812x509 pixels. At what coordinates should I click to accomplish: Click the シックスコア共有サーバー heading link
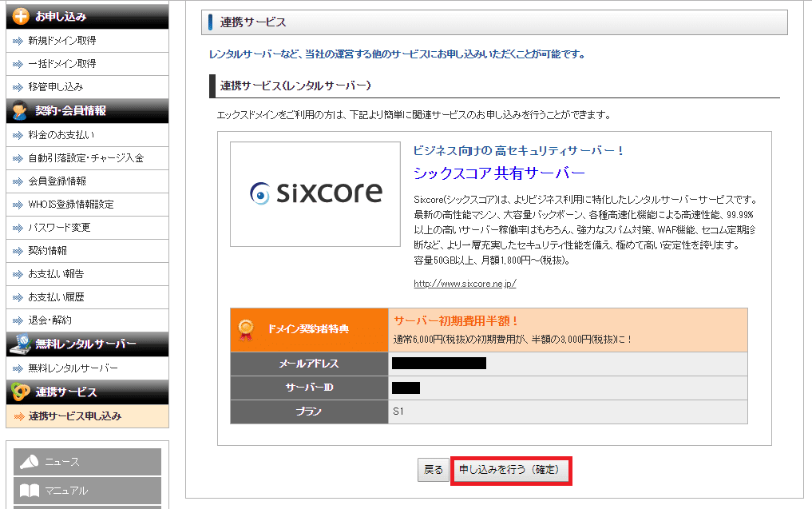point(499,173)
